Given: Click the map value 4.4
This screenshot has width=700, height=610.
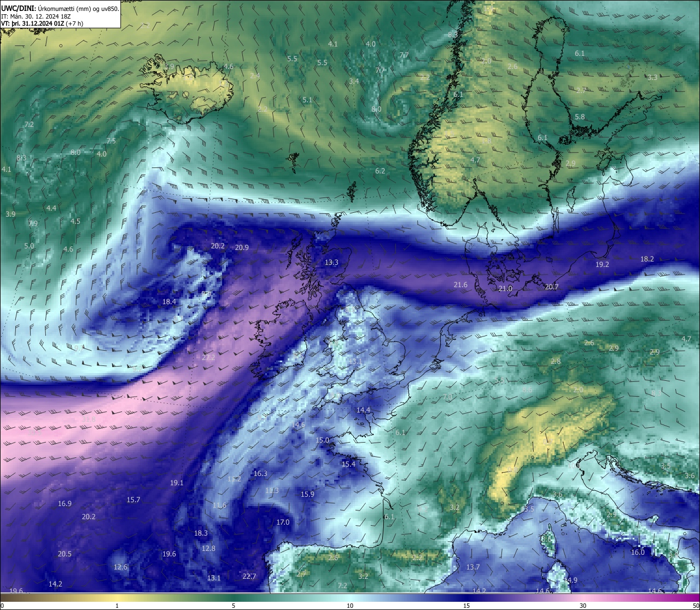Looking at the screenshot, I should [x=51, y=208].
